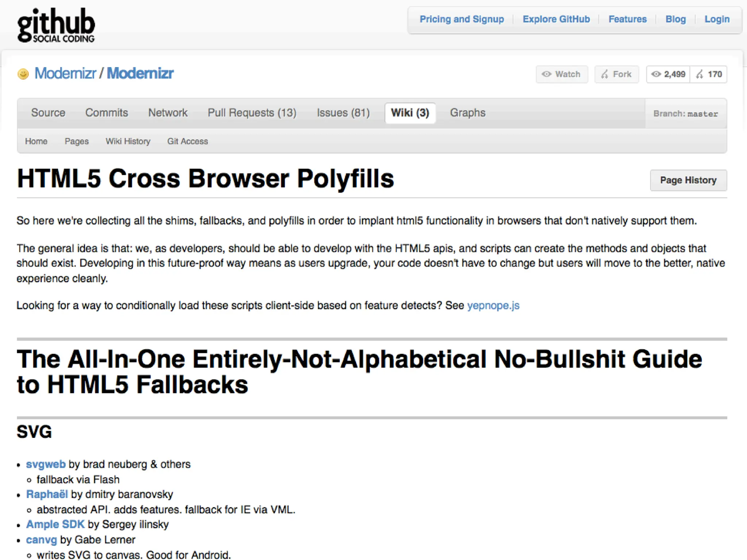Open the Graphs tab
Viewport: 747px width, 560px height.
click(467, 113)
